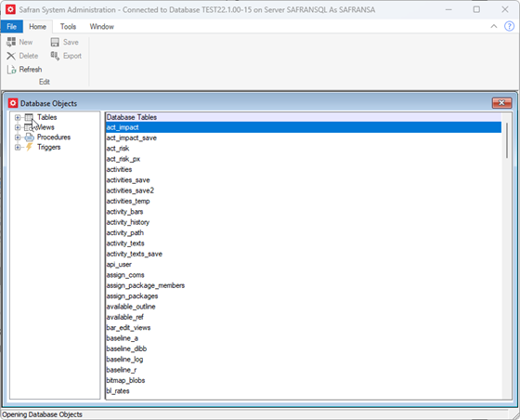This screenshot has height=420, width=520.
Task: Select the activities_save2 row
Action: coord(303,190)
